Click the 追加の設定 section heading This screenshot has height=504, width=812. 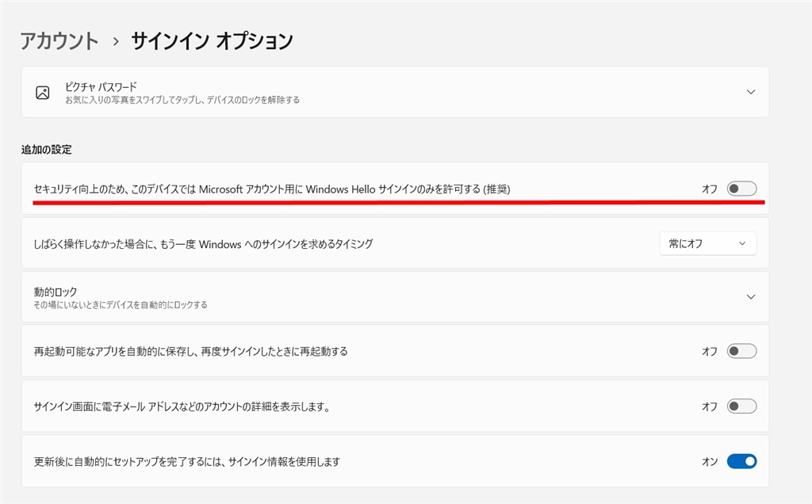tap(47, 149)
